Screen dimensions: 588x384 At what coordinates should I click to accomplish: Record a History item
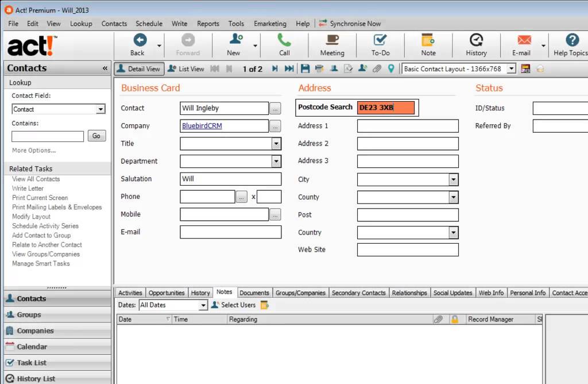pyautogui.click(x=476, y=45)
